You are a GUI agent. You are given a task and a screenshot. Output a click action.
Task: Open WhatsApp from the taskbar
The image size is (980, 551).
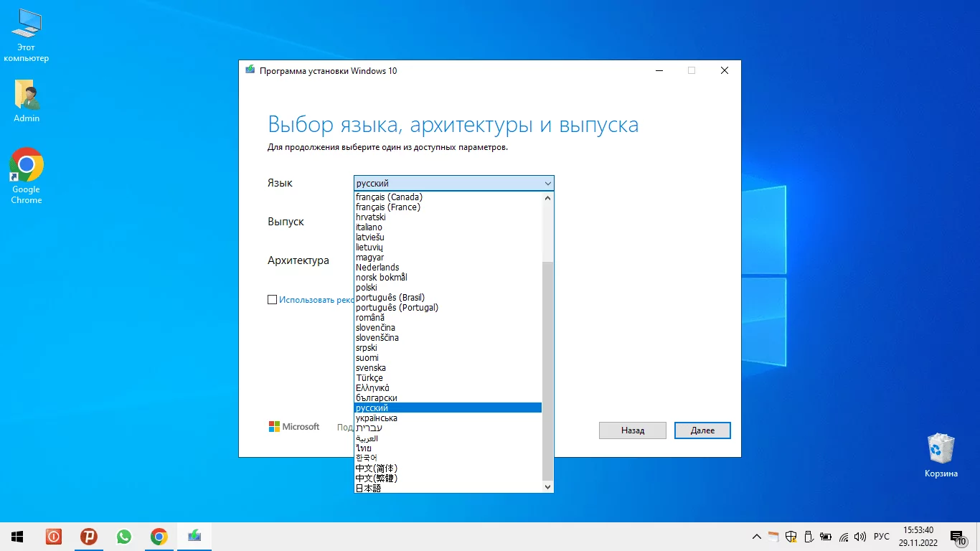(x=124, y=537)
